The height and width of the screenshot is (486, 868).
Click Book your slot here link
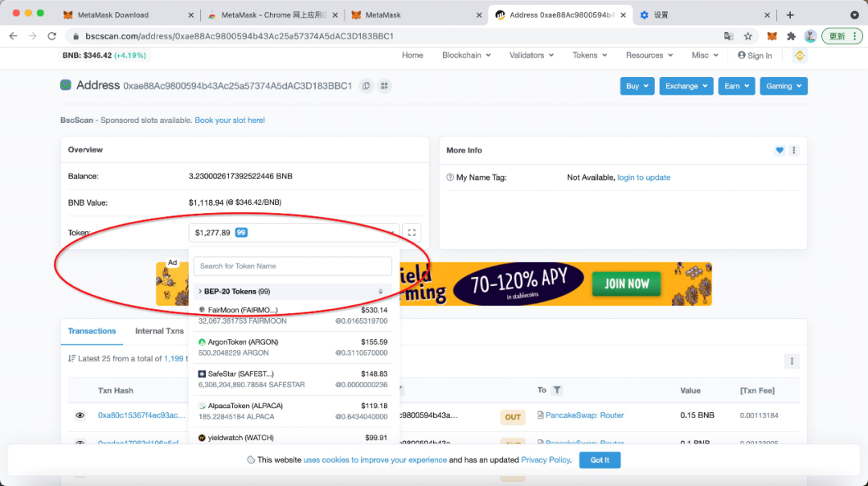point(230,120)
